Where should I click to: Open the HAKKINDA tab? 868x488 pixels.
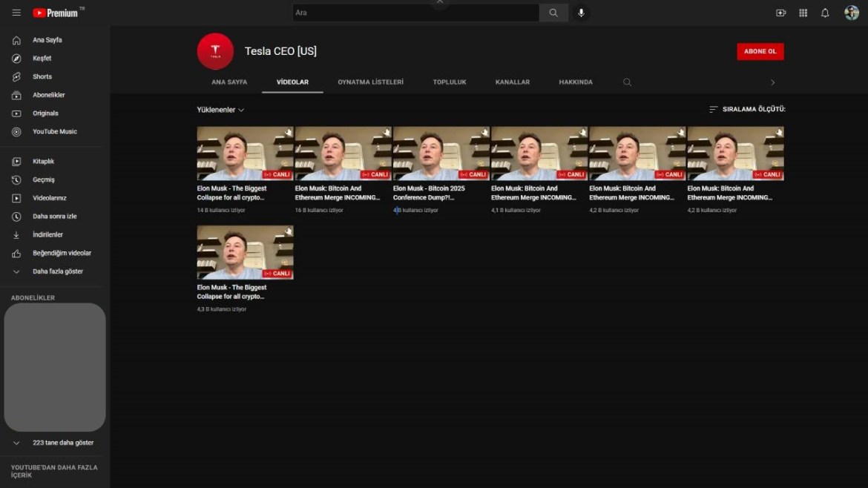[575, 82]
